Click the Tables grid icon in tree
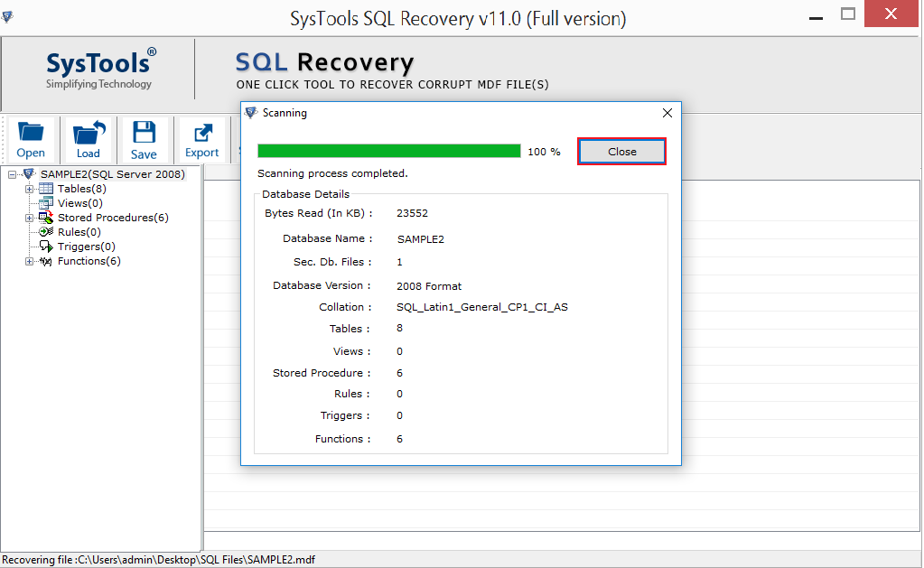924x568 pixels. (x=46, y=189)
